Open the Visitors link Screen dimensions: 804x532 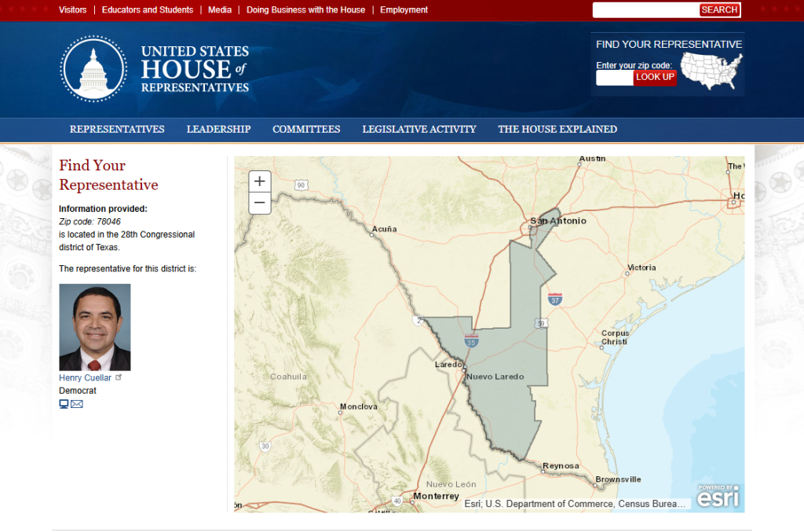(73, 9)
